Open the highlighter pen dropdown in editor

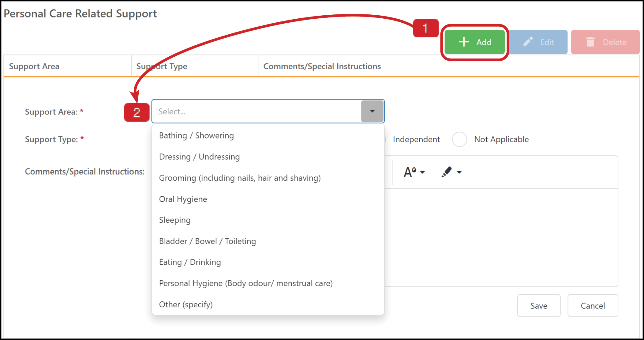[451, 172]
